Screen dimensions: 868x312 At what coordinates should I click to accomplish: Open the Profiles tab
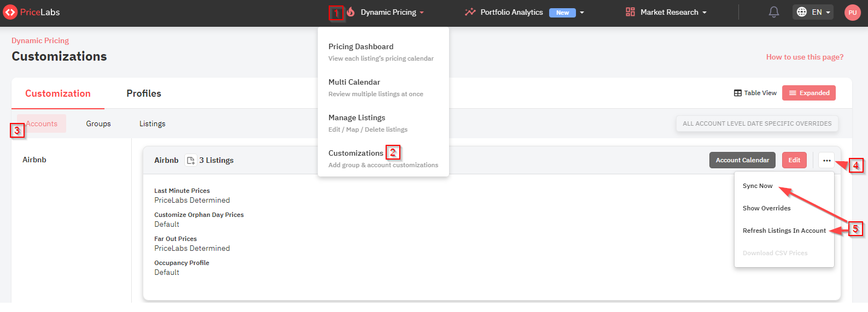[144, 93]
